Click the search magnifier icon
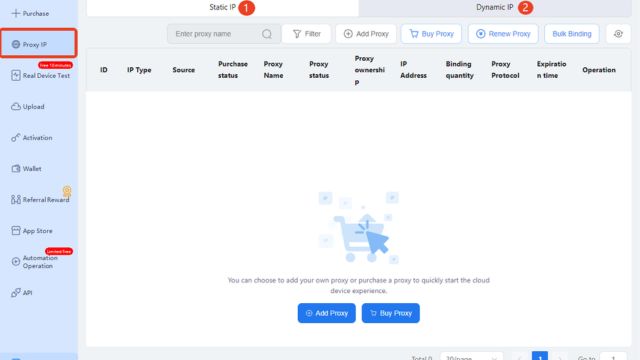This screenshot has width=640, height=360. tap(267, 34)
